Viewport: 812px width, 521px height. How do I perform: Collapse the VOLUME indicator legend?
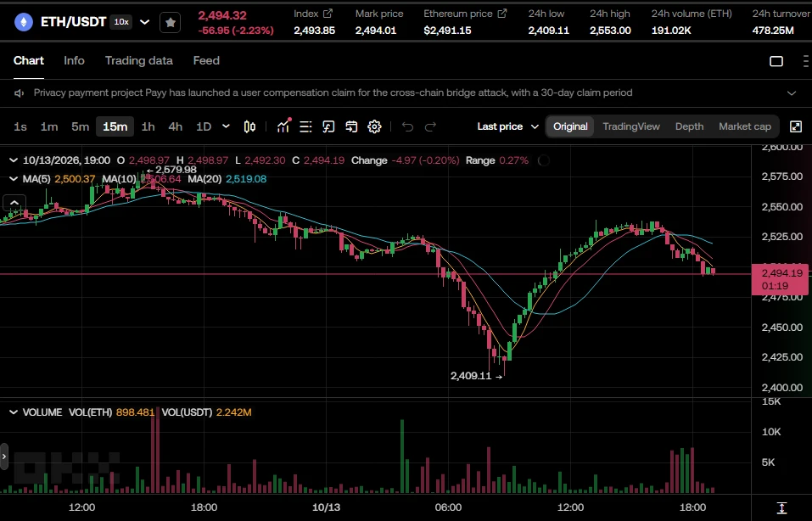point(14,412)
